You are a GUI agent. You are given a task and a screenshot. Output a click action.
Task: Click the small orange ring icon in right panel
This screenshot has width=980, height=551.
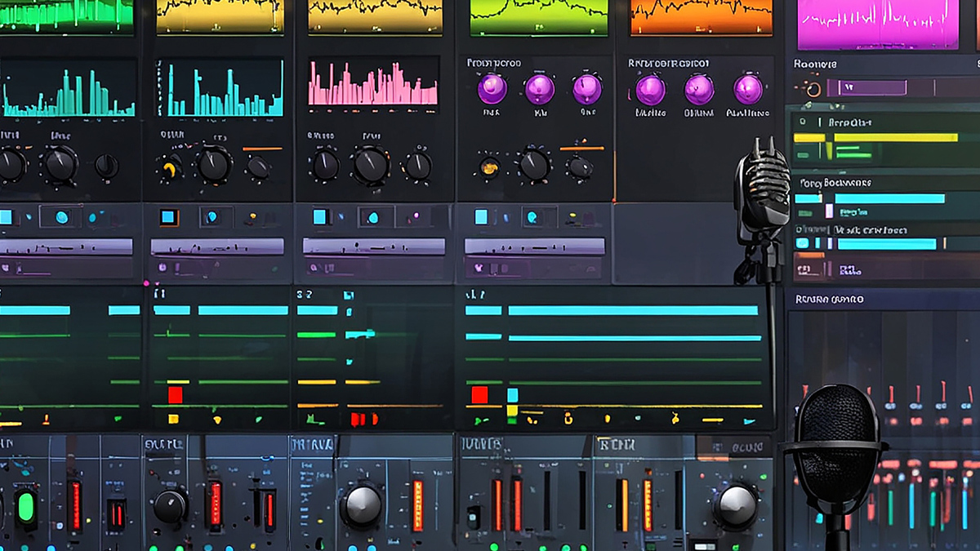point(813,89)
